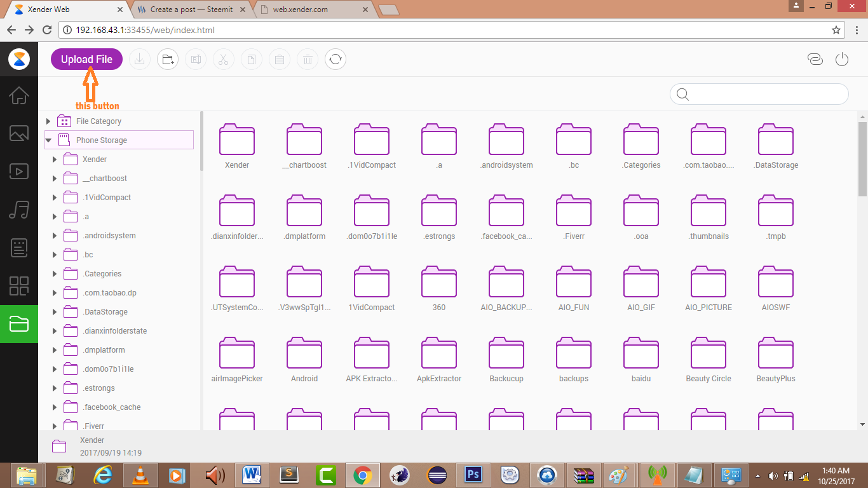The width and height of the screenshot is (868, 488).
Task: Click the search magnifier icon
Action: [x=683, y=95]
